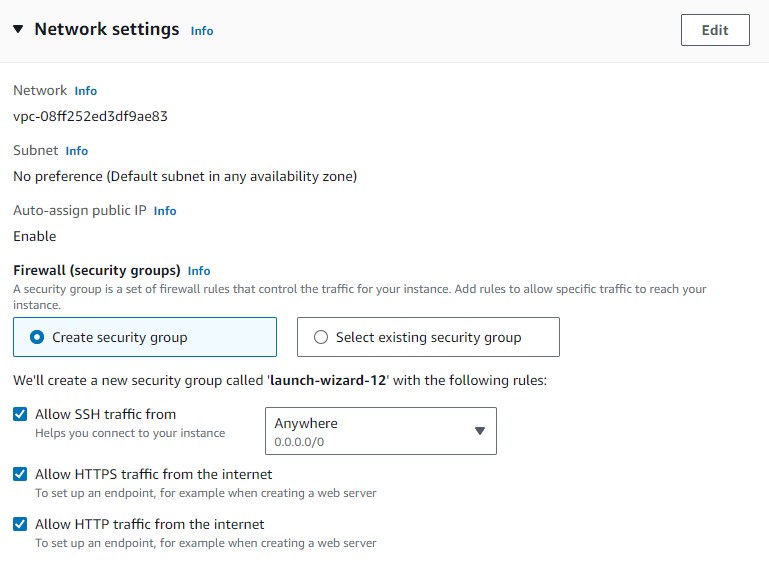Choose Select existing security group radio option
769x563 pixels.
coord(321,337)
